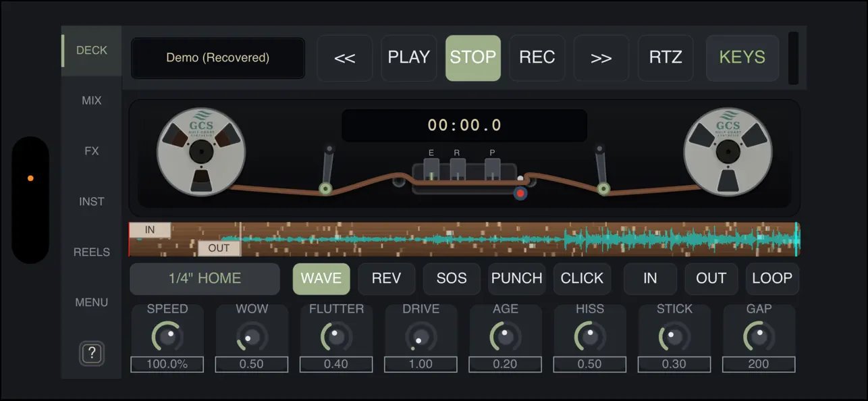868x401 pixels.
Task: Click the FLUTTER knob
Action: (336, 336)
